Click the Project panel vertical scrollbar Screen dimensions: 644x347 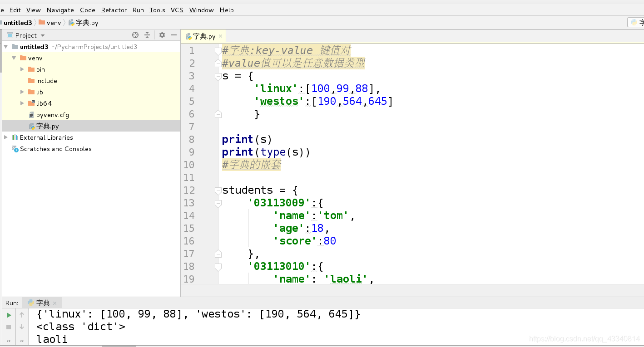pyautogui.click(x=1, y=51)
